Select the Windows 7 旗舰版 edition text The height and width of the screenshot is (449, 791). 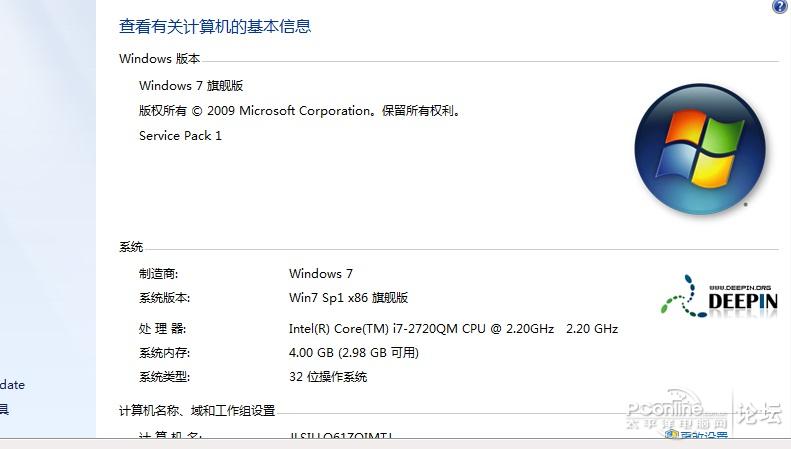(x=191, y=85)
